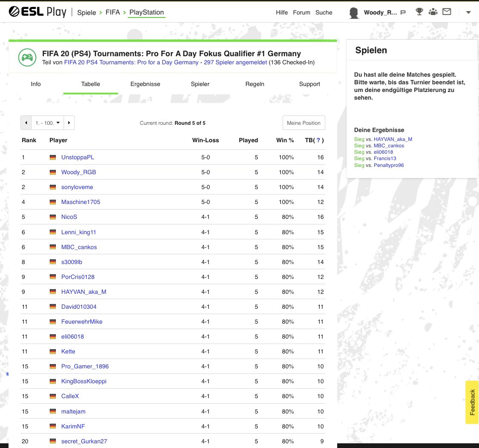The image size is (479, 448).
Task: Click PlayStation in the breadcrumb
Action: (x=146, y=12)
